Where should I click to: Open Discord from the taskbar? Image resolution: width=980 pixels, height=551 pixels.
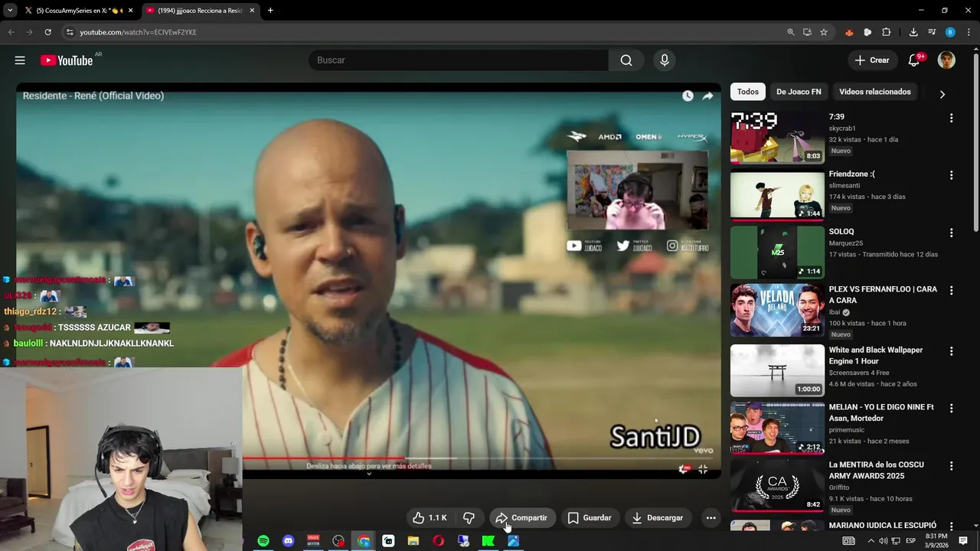[289, 541]
